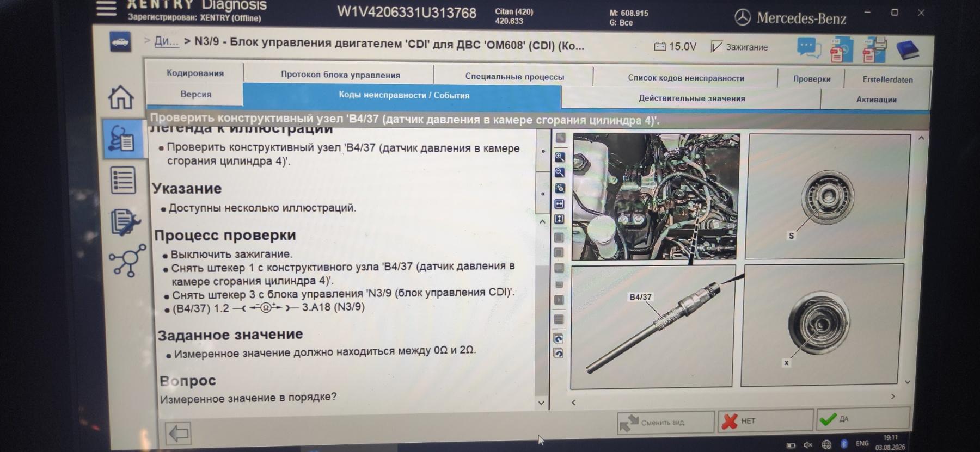
Task: Open the blue help book icon
Action: click(907, 50)
